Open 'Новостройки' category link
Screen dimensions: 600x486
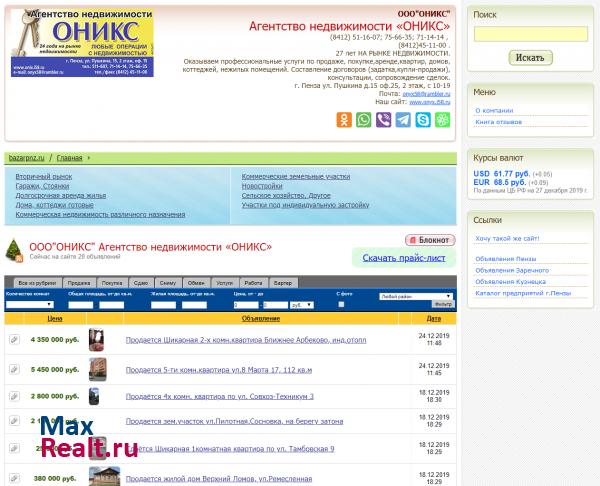pyautogui.click(x=262, y=186)
